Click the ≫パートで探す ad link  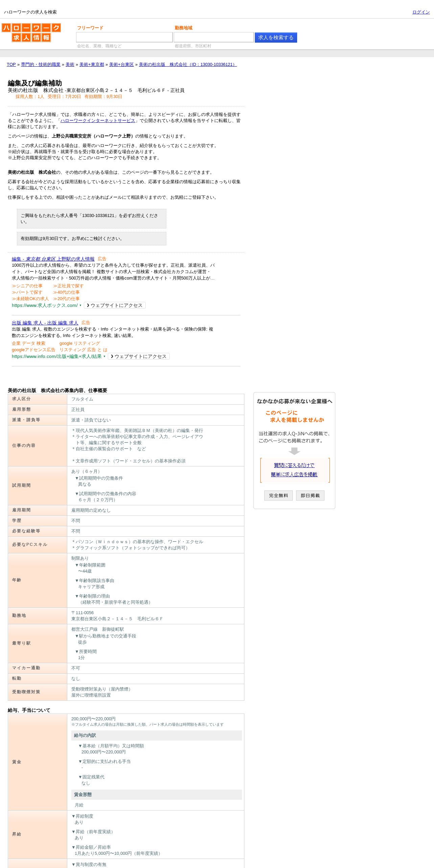27,292
